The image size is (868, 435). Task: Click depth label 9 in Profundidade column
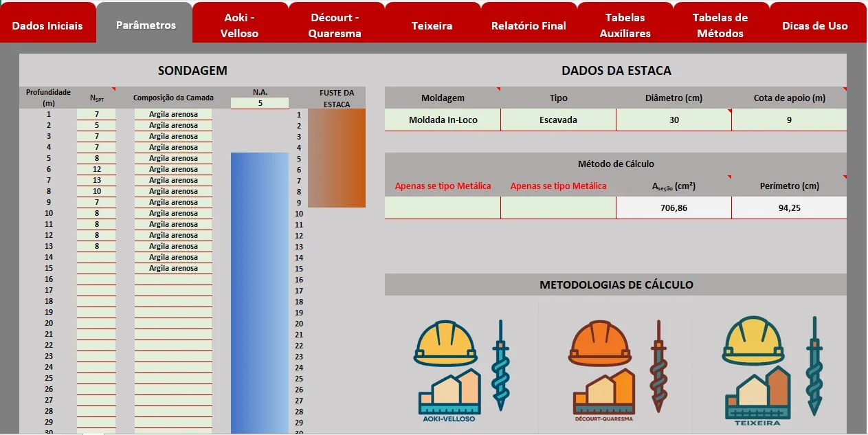[49, 202]
